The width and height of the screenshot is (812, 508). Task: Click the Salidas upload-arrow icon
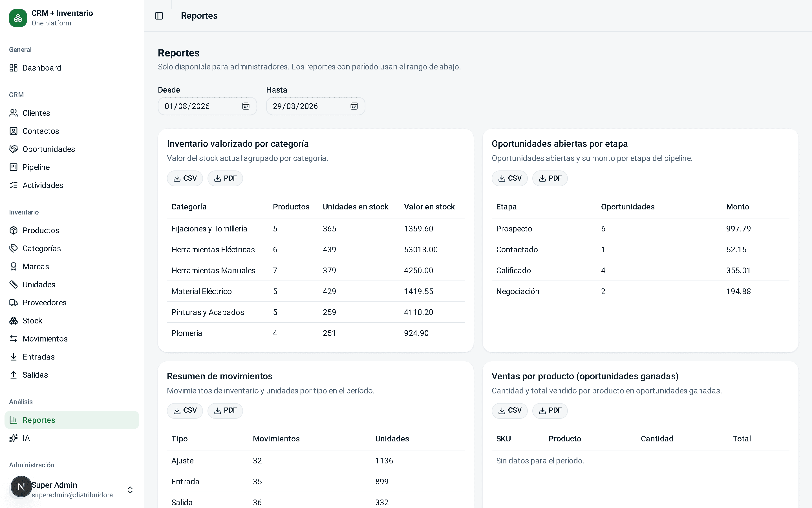[x=14, y=375]
